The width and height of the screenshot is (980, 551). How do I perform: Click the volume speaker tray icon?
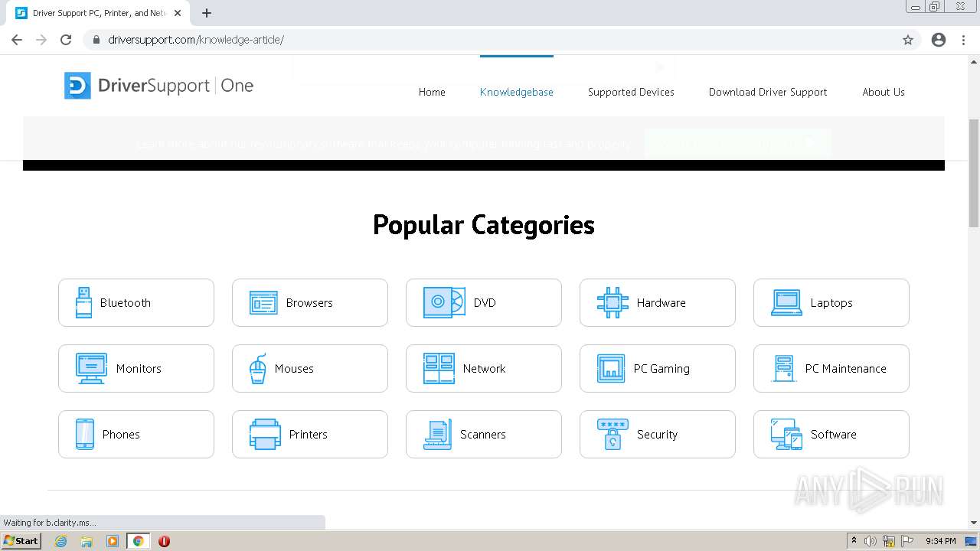tap(871, 541)
